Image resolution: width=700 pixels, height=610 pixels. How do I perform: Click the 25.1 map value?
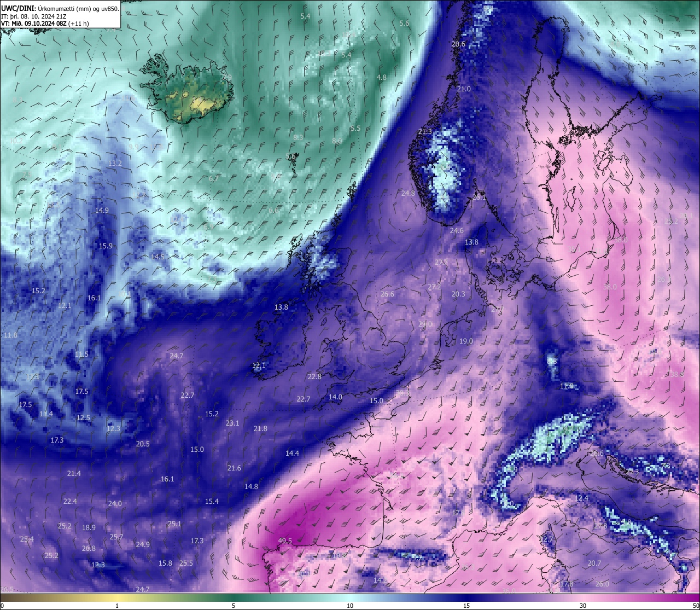pos(174,524)
